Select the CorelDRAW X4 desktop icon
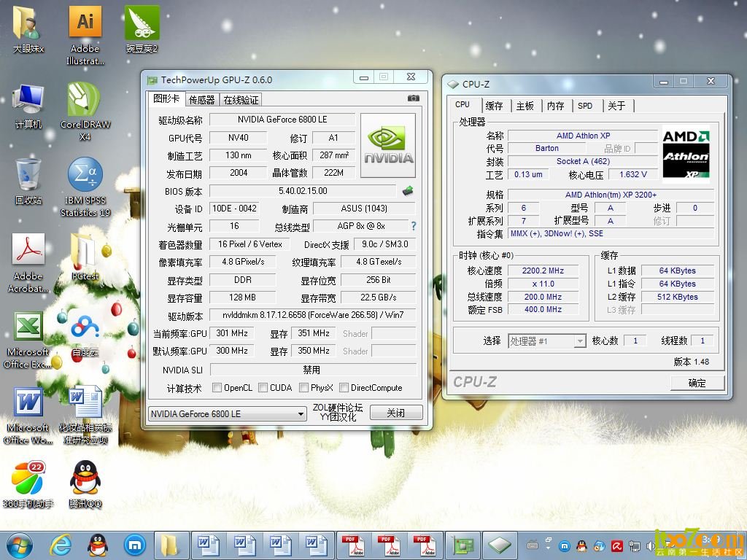Screen dimensions: 747x560 tap(85, 112)
